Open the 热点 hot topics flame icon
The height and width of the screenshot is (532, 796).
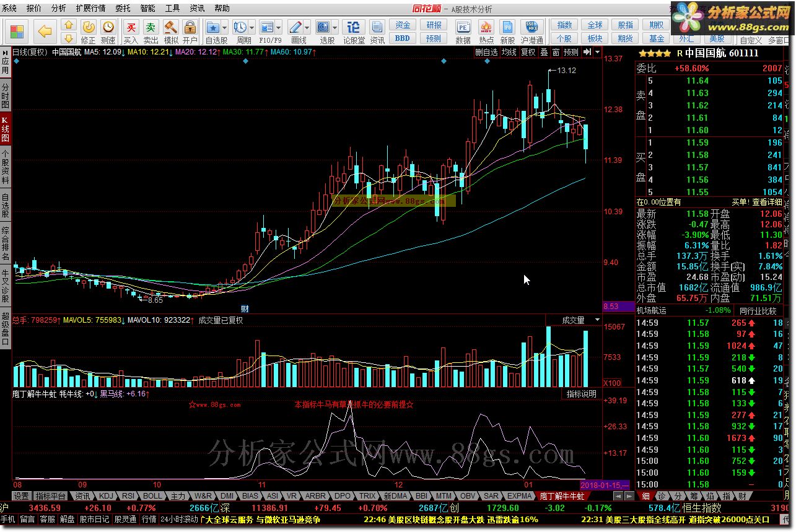click(x=486, y=27)
